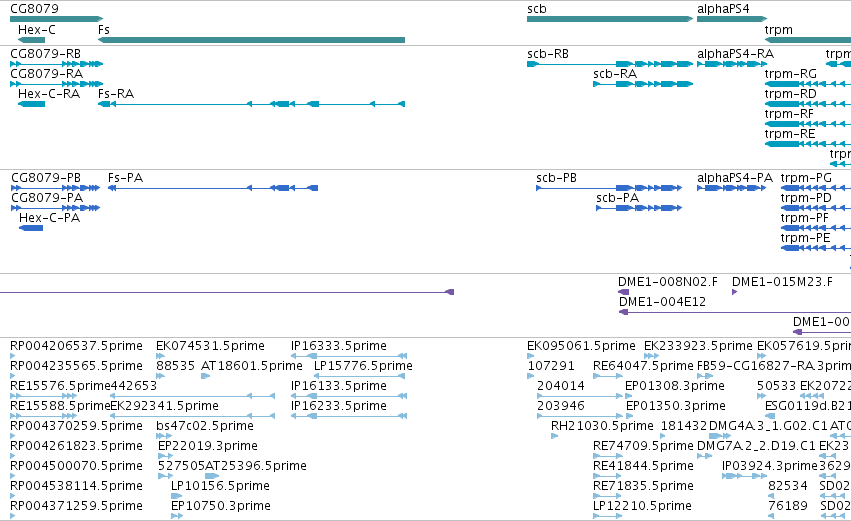Select the LP15776.5prime EST label

coord(363,366)
